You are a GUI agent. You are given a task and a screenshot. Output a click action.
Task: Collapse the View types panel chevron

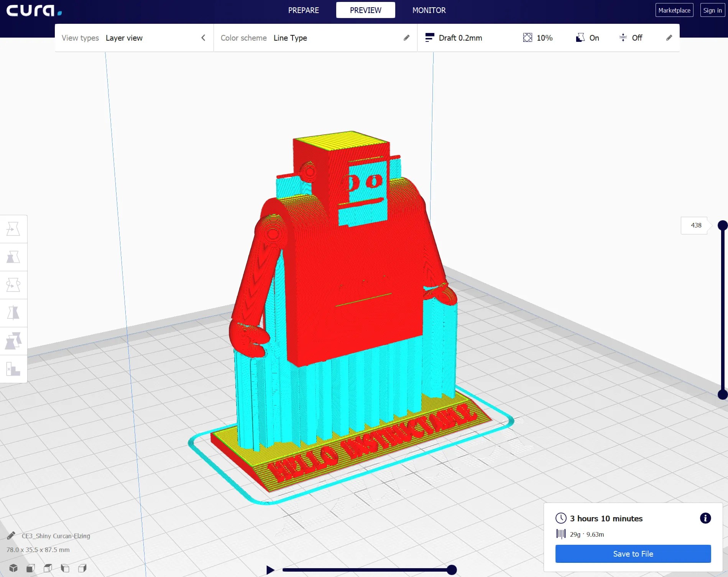coord(203,38)
